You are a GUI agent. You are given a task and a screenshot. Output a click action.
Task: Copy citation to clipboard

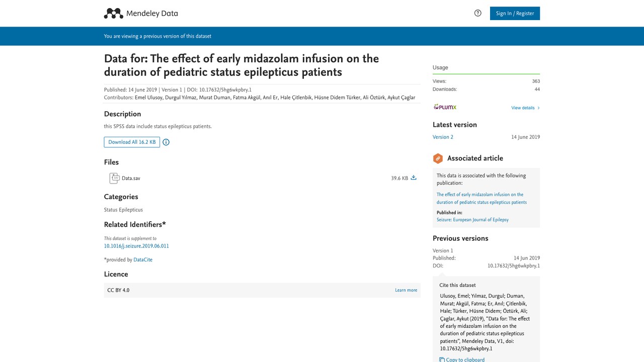click(462, 359)
